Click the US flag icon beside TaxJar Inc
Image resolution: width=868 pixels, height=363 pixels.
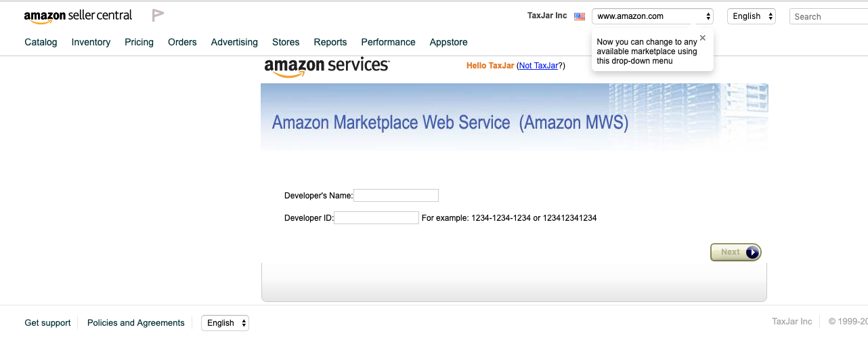tap(580, 16)
